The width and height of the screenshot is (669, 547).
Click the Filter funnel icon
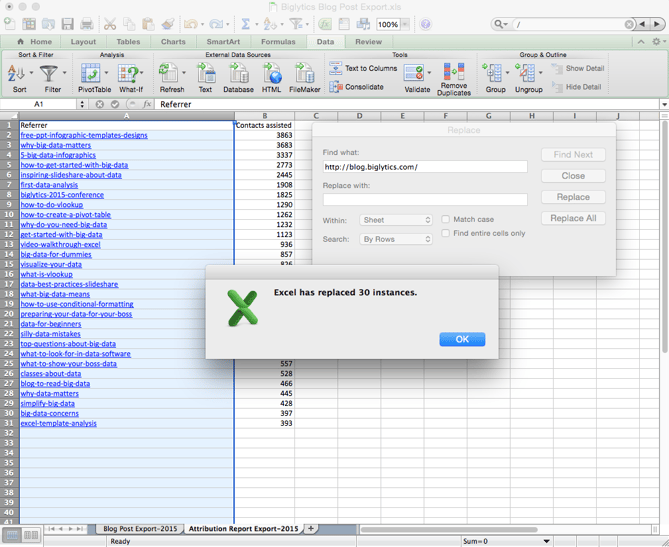pyautogui.click(x=50, y=74)
